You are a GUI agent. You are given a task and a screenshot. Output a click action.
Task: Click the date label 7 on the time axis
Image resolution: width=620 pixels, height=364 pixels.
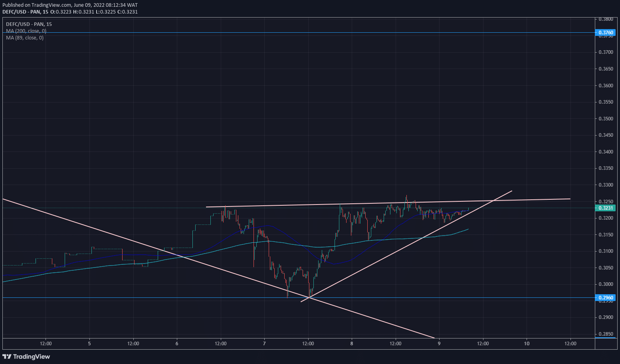coord(264,343)
